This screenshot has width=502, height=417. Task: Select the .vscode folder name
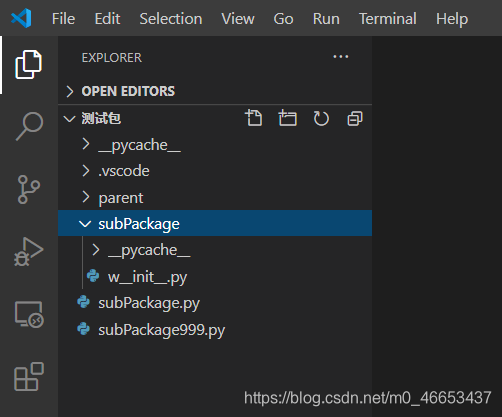click(x=124, y=171)
